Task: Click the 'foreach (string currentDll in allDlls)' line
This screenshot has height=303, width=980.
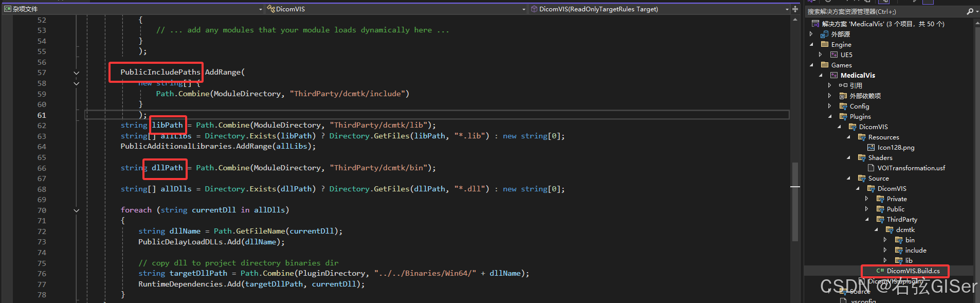Action: pos(205,210)
